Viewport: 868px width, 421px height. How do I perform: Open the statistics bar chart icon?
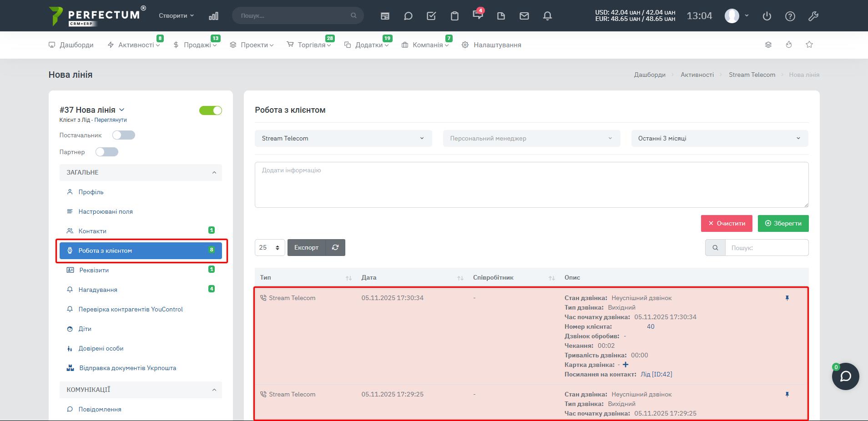click(x=213, y=16)
